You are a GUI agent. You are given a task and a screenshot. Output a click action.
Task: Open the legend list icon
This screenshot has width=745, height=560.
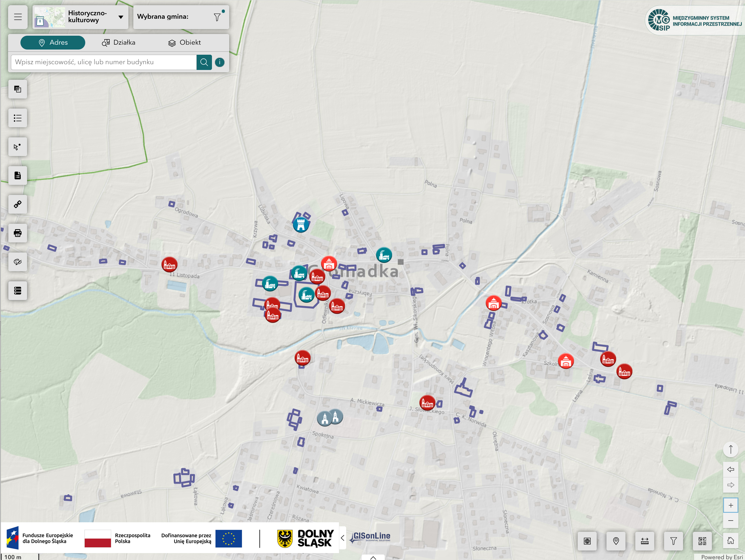pos(18,118)
